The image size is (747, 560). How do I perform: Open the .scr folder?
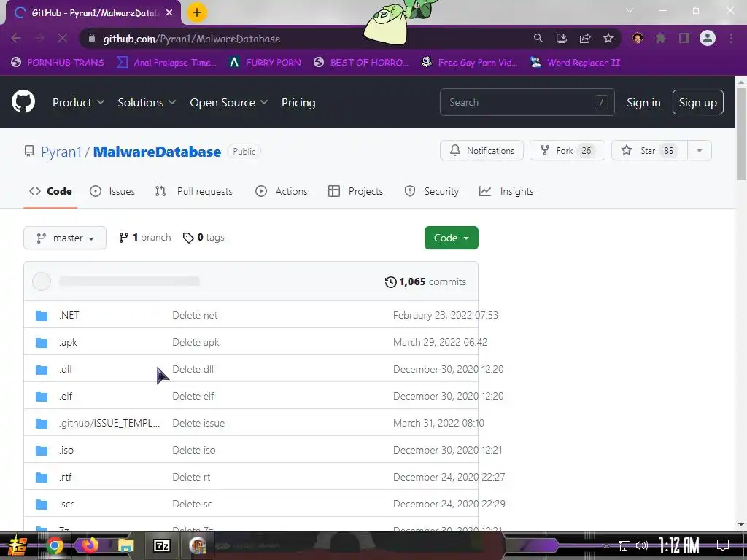66,505
